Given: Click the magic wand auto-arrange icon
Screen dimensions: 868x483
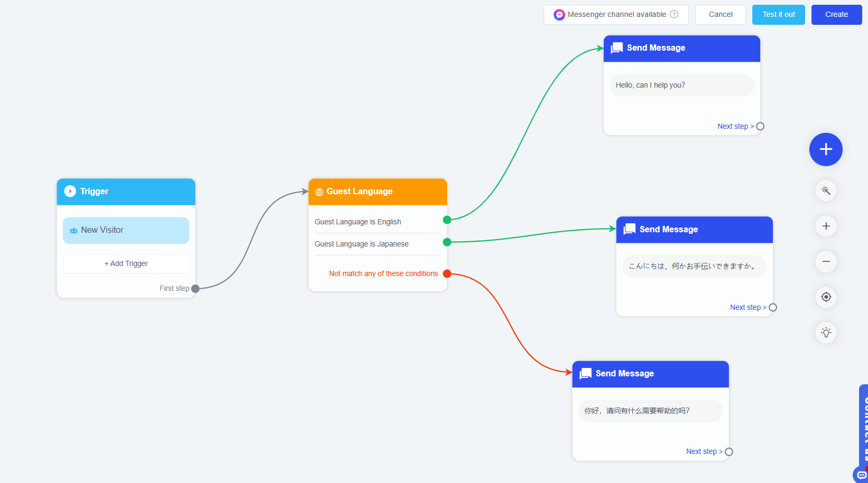Looking at the screenshot, I should click(x=826, y=191).
